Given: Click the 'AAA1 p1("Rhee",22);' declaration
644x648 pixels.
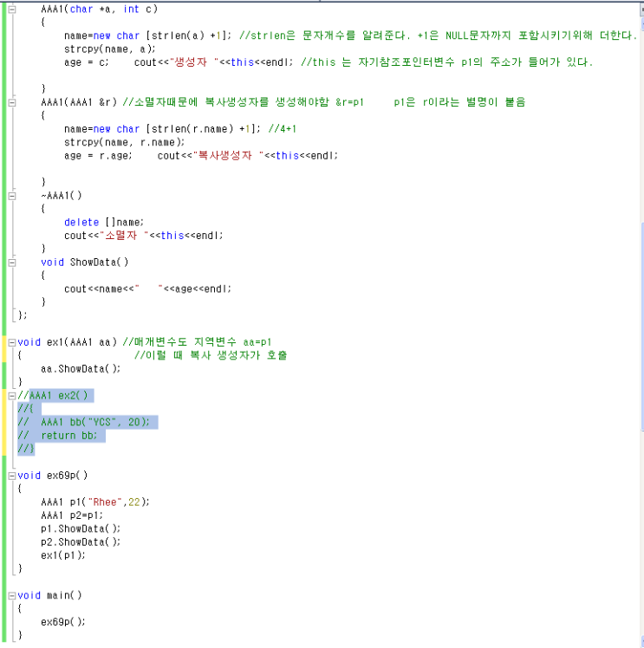Looking at the screenshot, I should click(x=95, y=502).
